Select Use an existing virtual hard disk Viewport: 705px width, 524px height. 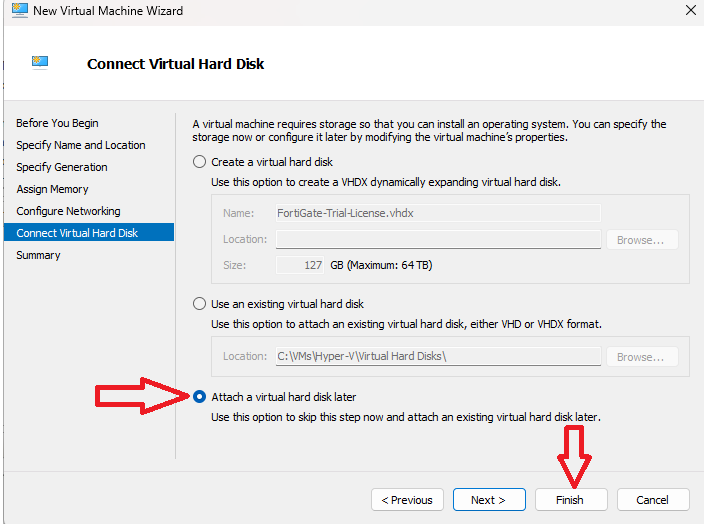tap(200, 304)
